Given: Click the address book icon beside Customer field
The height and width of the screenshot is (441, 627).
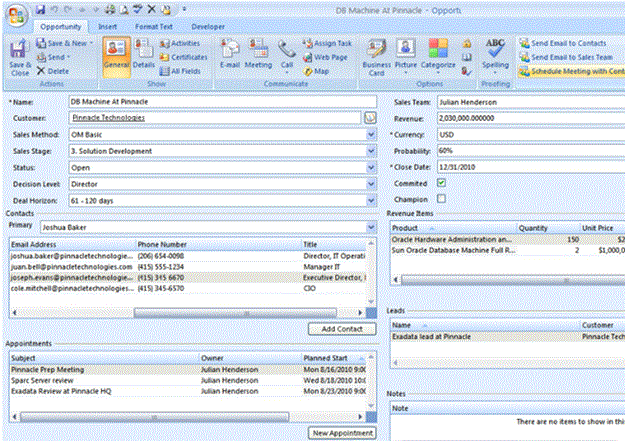Looking at the screenshot, I should pos(370,118).
